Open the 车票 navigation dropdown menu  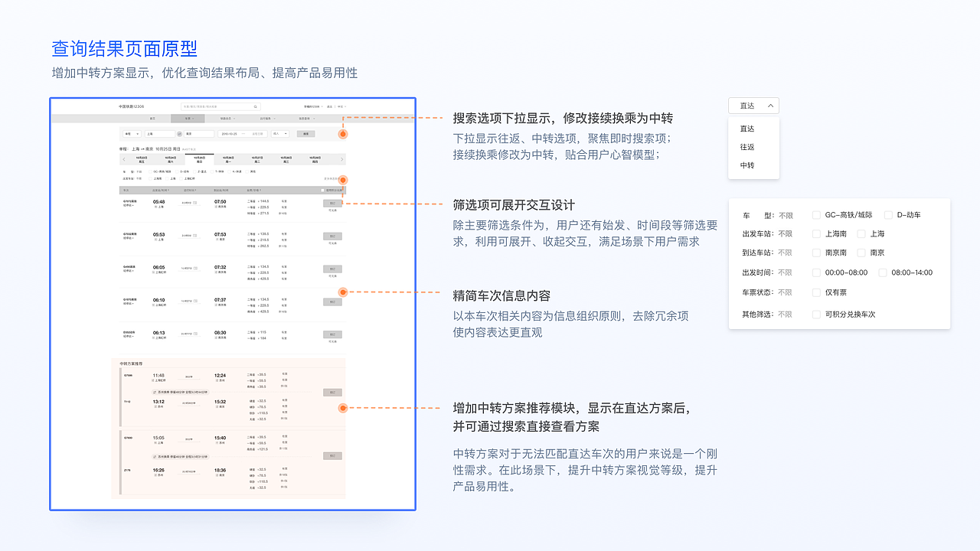(x=188, y=119)
